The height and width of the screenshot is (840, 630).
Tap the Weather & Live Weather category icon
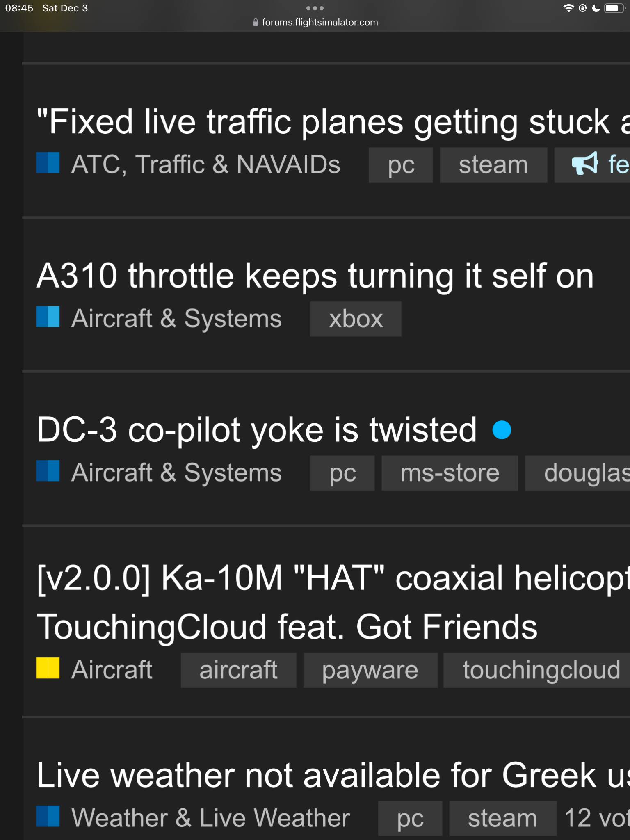tap(48, 816)
